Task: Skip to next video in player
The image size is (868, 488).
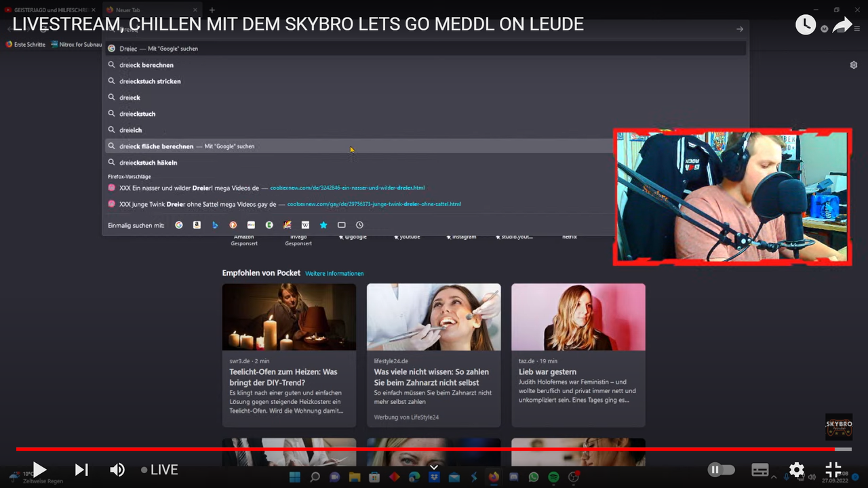Action: pos(81,470)
